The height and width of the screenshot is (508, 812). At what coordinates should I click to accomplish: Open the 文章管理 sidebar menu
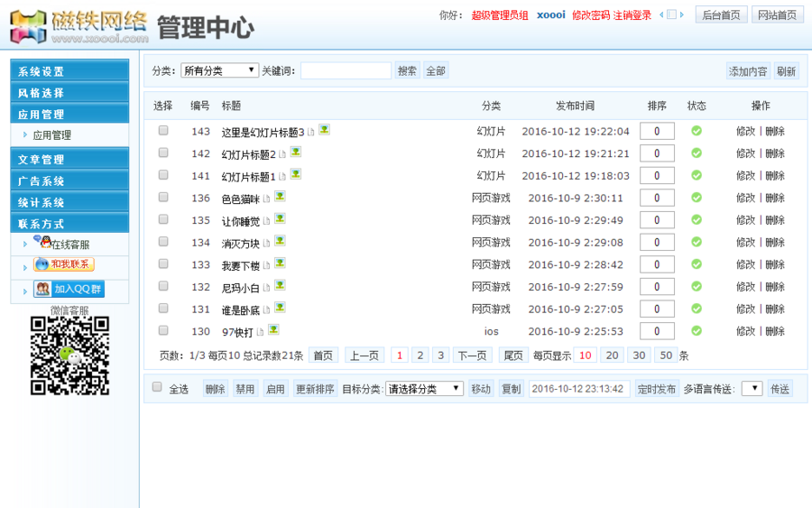click(69, 159)
